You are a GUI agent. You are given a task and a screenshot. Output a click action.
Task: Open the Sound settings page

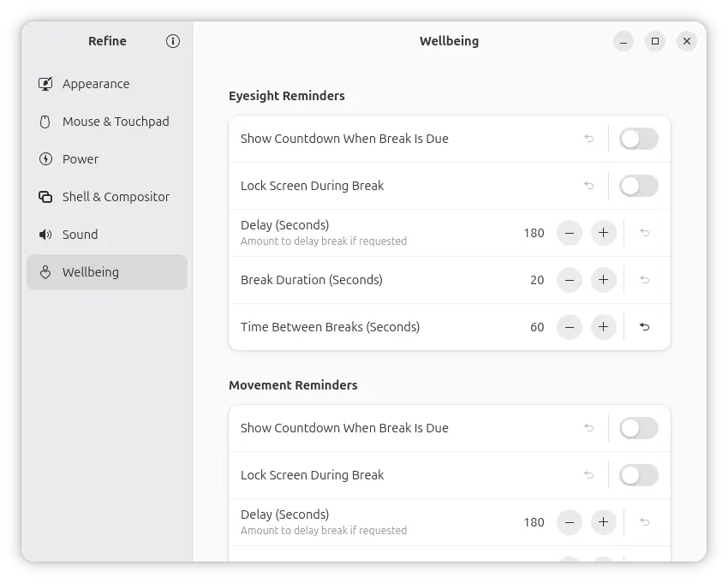[80, 235]
